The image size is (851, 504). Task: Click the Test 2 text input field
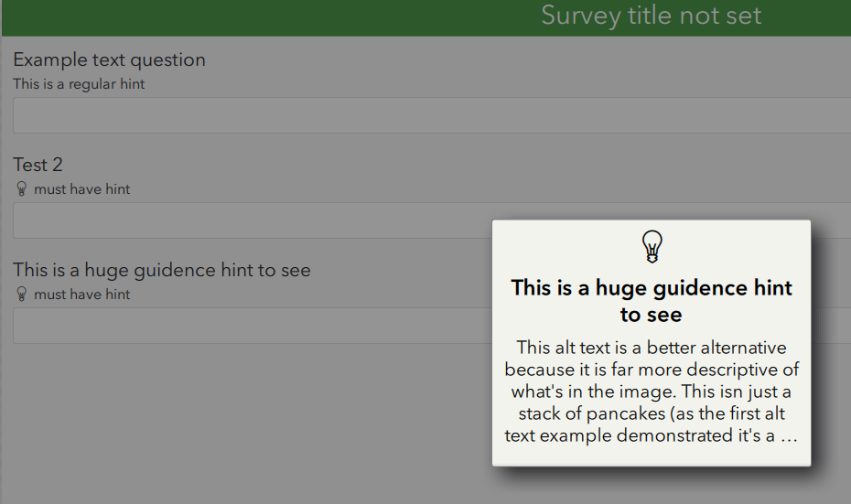[247, 220]
